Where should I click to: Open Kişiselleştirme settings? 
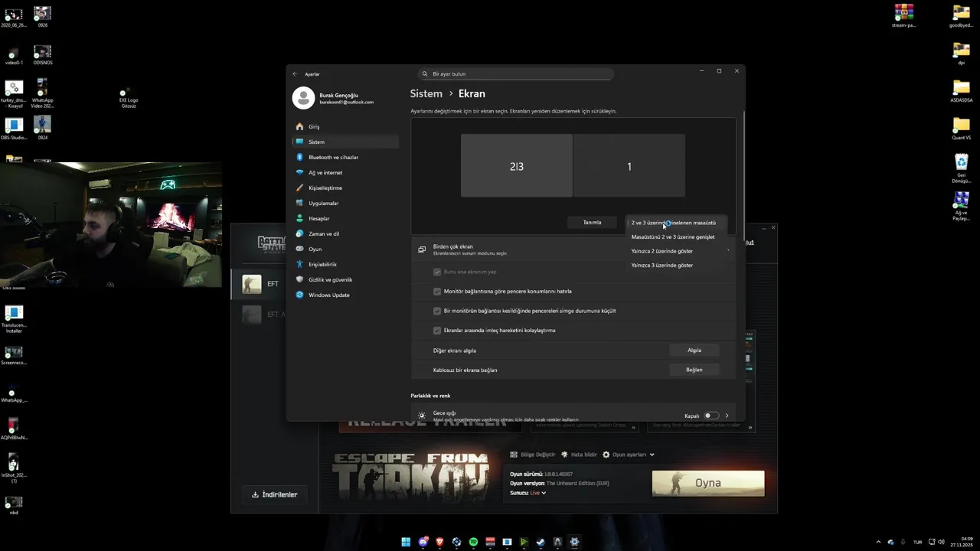point(345,187)
